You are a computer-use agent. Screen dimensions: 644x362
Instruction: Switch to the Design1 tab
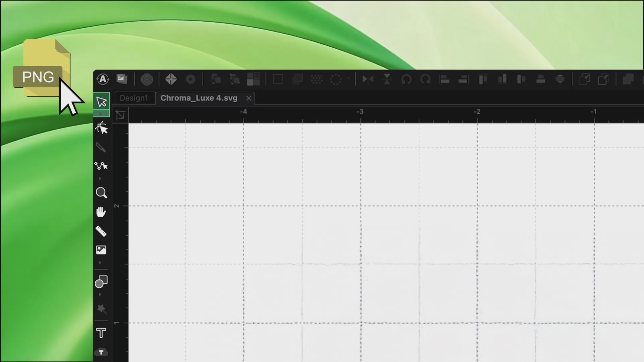(134, 98)
